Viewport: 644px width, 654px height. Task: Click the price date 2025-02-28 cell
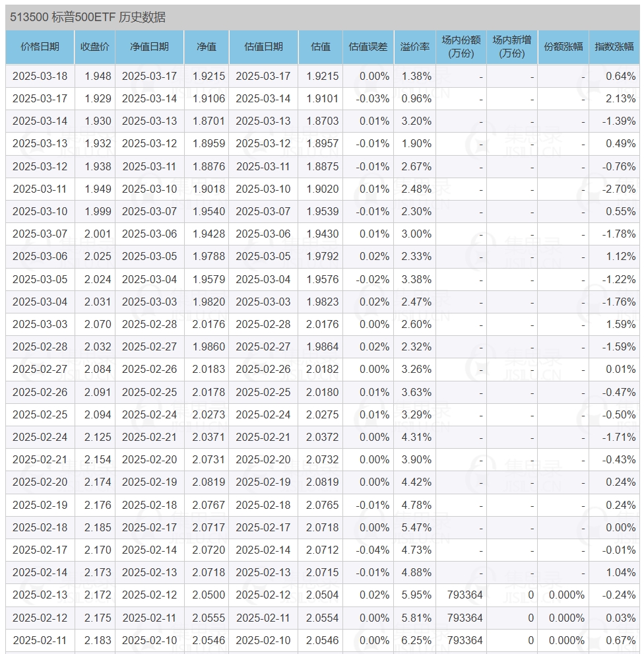pos(40,346)
